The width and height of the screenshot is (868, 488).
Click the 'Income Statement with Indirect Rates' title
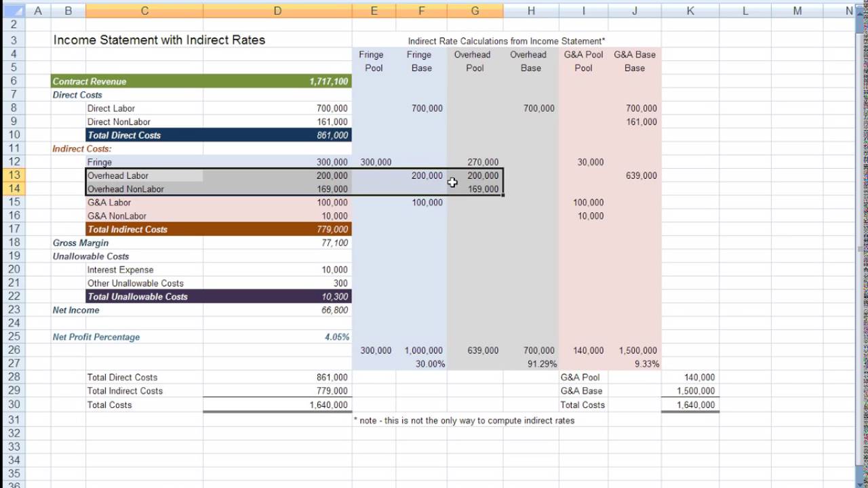(159, 40)
